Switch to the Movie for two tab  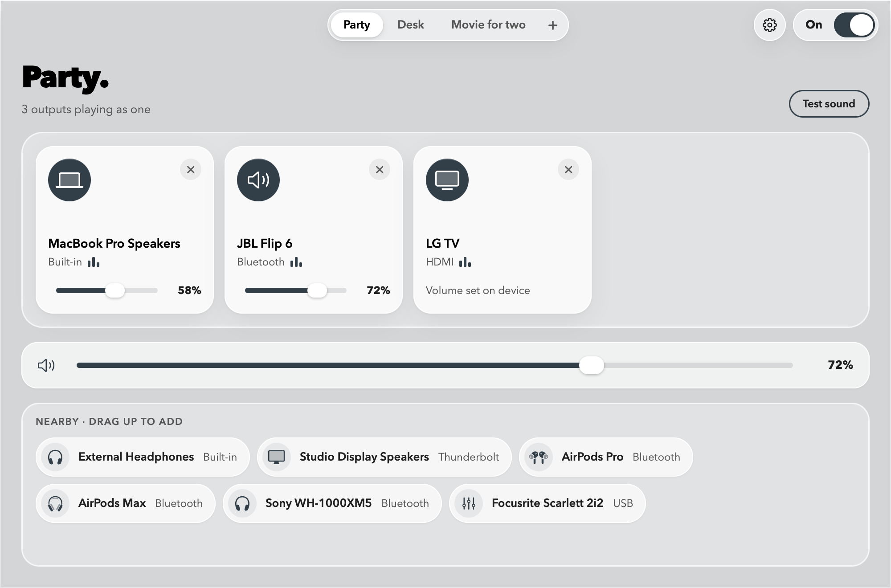[488, 25]
